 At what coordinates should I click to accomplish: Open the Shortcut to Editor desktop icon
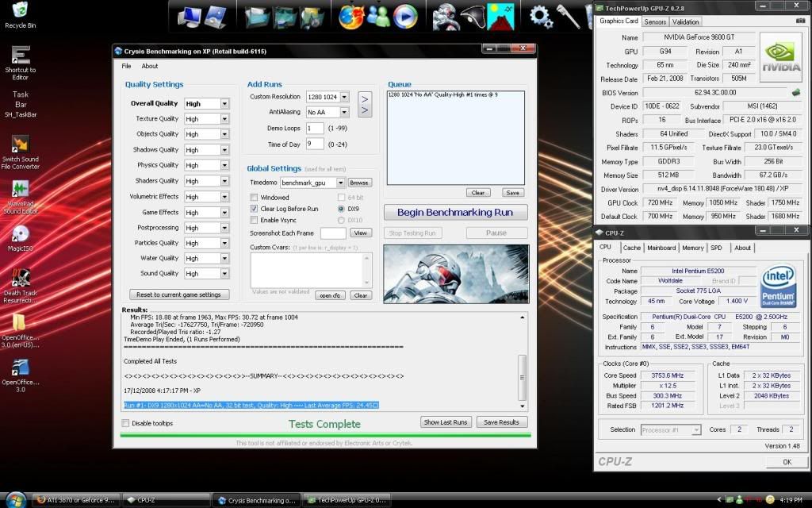(x=20, y=55)
